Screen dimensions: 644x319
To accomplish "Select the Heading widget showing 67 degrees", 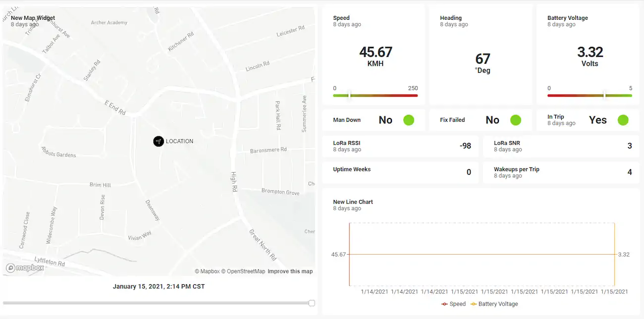I will pos(481,54).
